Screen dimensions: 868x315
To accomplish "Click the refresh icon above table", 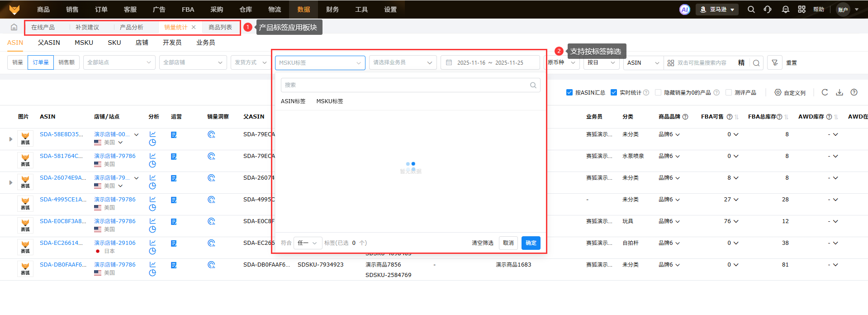I will coord(825,92).
